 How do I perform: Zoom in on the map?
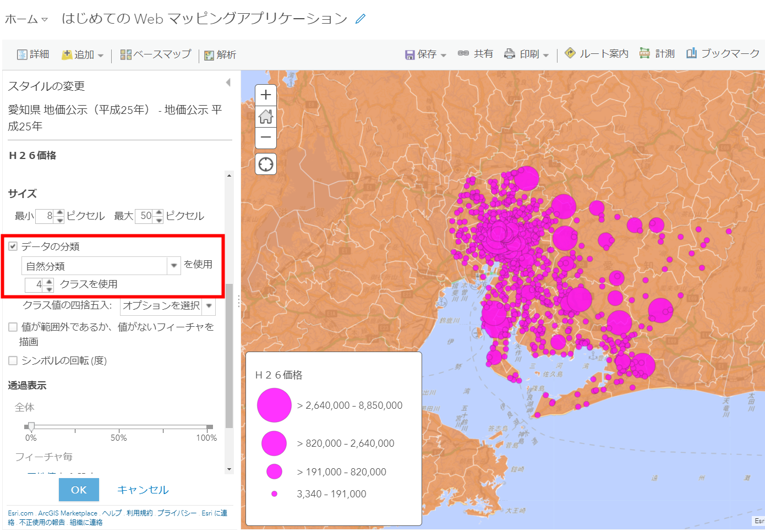click(266, 95)
